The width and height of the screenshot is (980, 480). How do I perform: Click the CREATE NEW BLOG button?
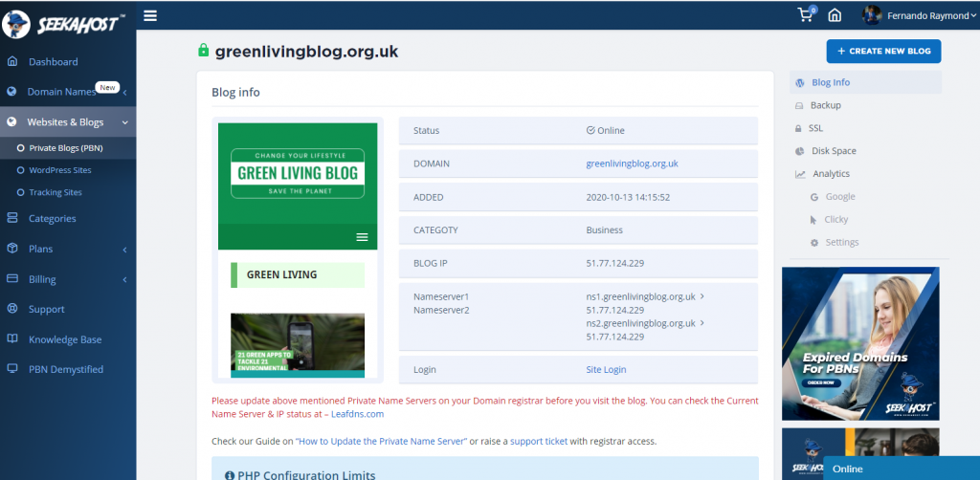point(883,52)
